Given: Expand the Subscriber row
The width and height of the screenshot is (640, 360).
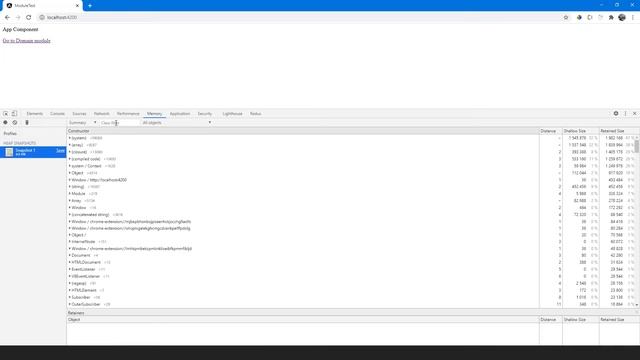Looking at the screenshot, I should tap(70, 297).
